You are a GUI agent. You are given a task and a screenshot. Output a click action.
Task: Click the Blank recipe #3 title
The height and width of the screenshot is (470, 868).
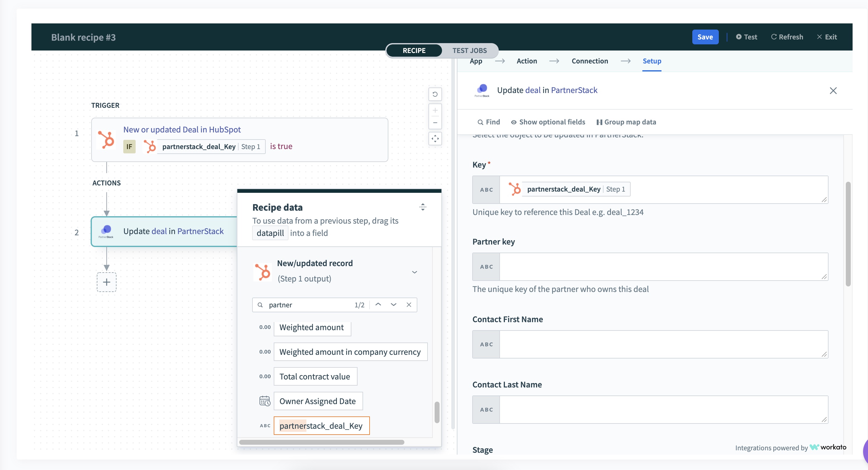click(83, 37)
